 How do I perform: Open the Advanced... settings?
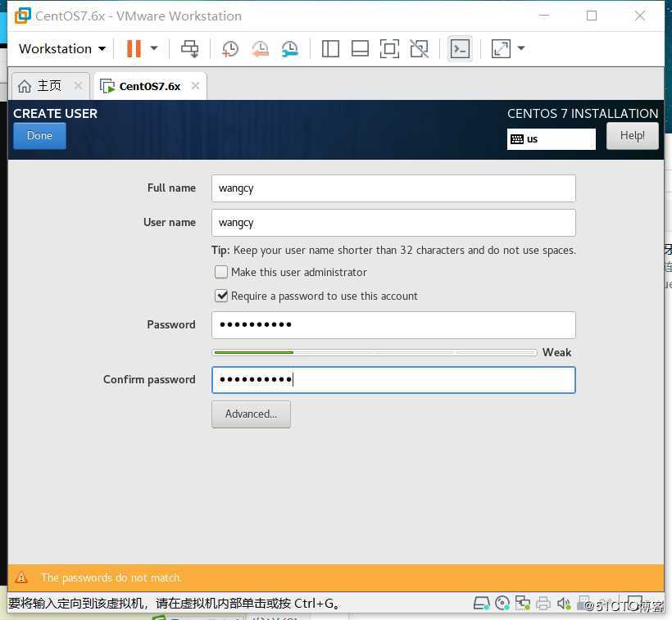[x=251, y=414]
